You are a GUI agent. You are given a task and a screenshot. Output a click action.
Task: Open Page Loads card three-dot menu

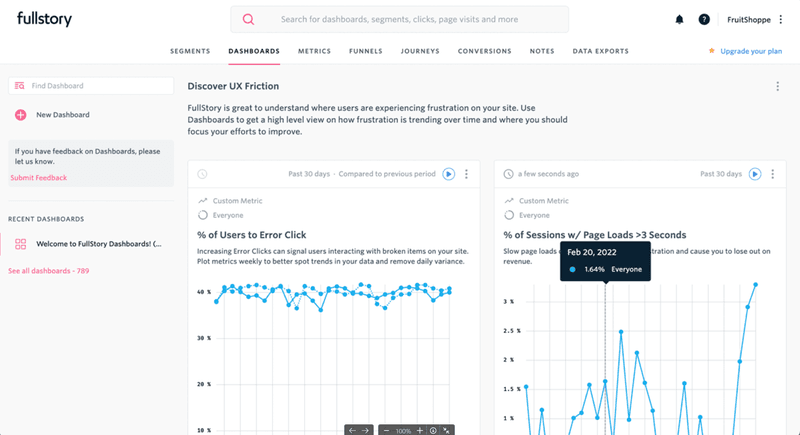pos(772,174)
